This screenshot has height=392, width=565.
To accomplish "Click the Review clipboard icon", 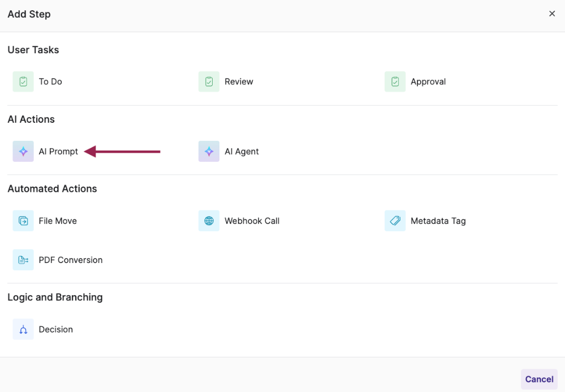I will pos(209,81).
